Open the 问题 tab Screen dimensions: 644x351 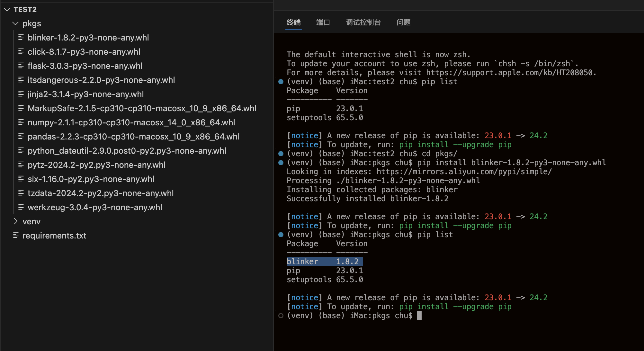coord(403,22)
